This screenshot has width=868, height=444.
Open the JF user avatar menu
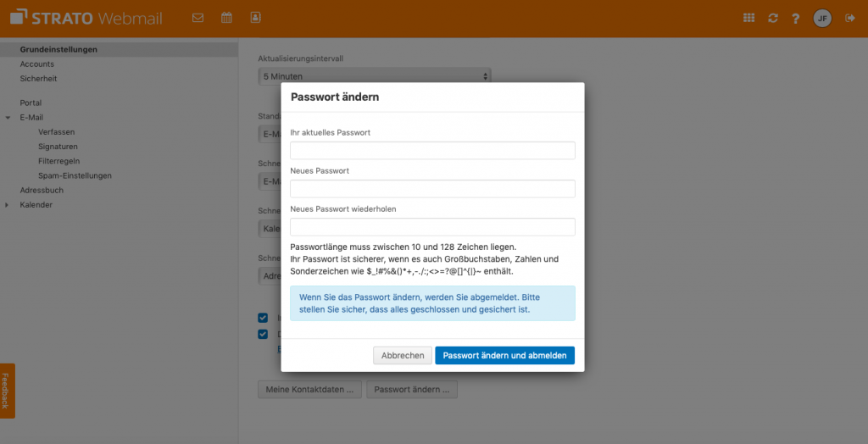point(822,19)
